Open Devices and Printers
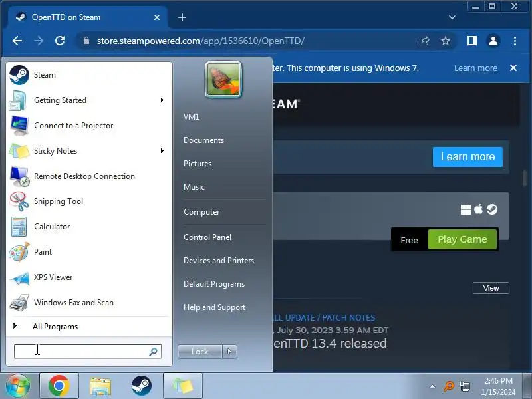Viewport: 532px width, 399px height. click(x=219, y=261)
